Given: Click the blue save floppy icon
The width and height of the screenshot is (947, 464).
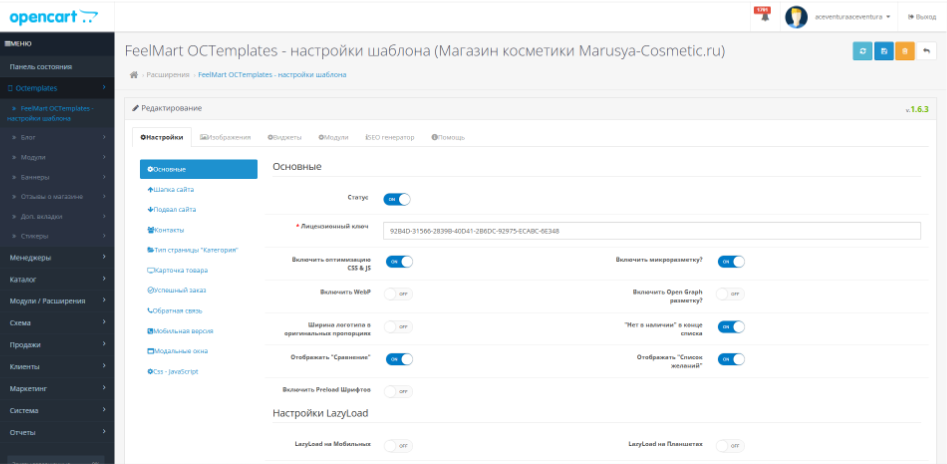Looking at the screenshot, I should tap(884, 51).
